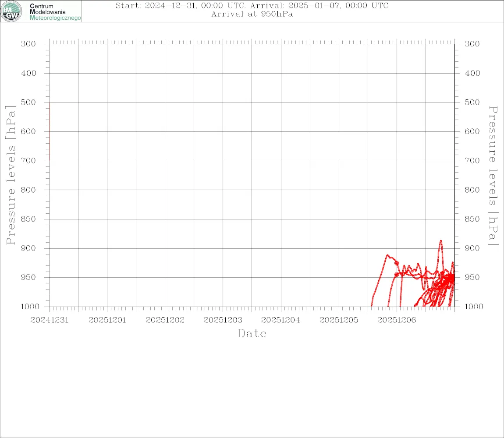The width and height of the screenshot is (504, 438).
Task: Click the 20251205 date label
Action: (339, 320)
